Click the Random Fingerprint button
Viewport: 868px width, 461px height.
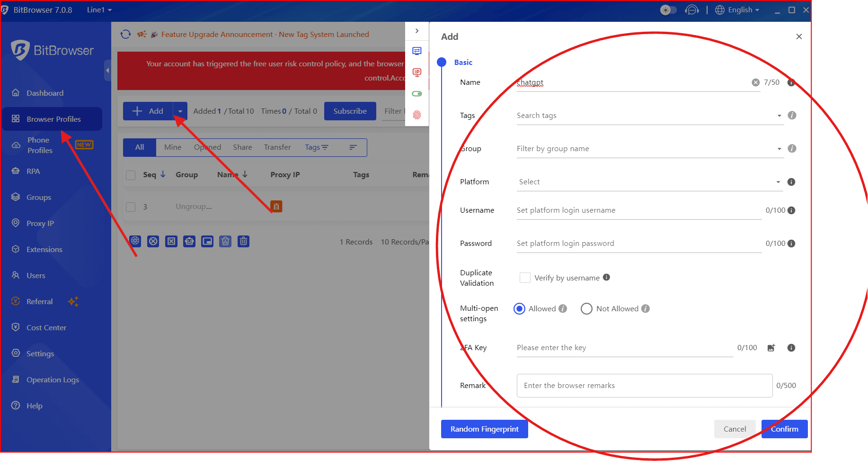click(x=484, y=429)
